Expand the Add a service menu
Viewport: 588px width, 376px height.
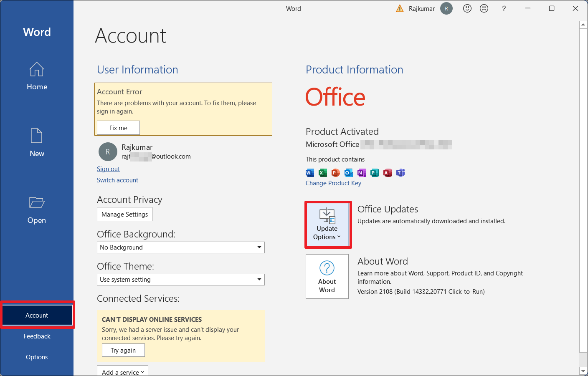(123, 372)
